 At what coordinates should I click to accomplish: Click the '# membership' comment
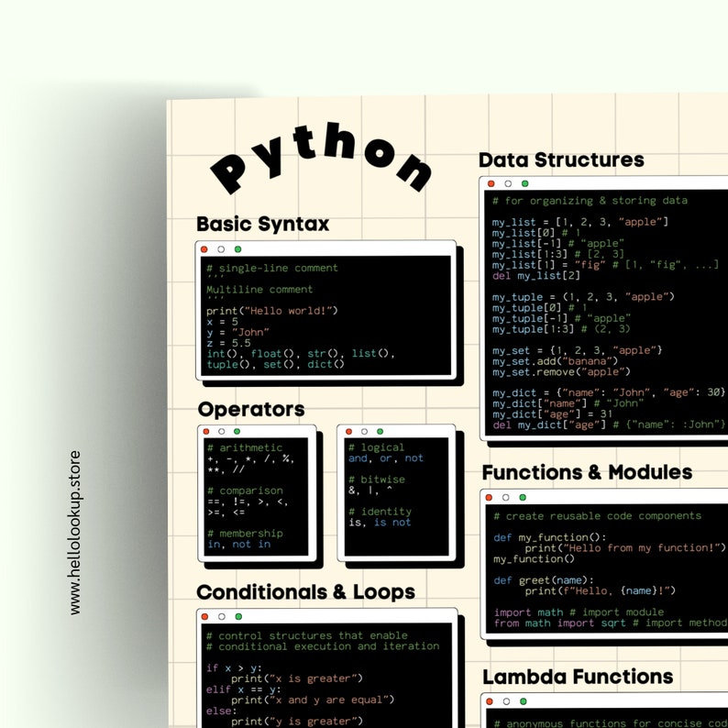pos(245,534)
